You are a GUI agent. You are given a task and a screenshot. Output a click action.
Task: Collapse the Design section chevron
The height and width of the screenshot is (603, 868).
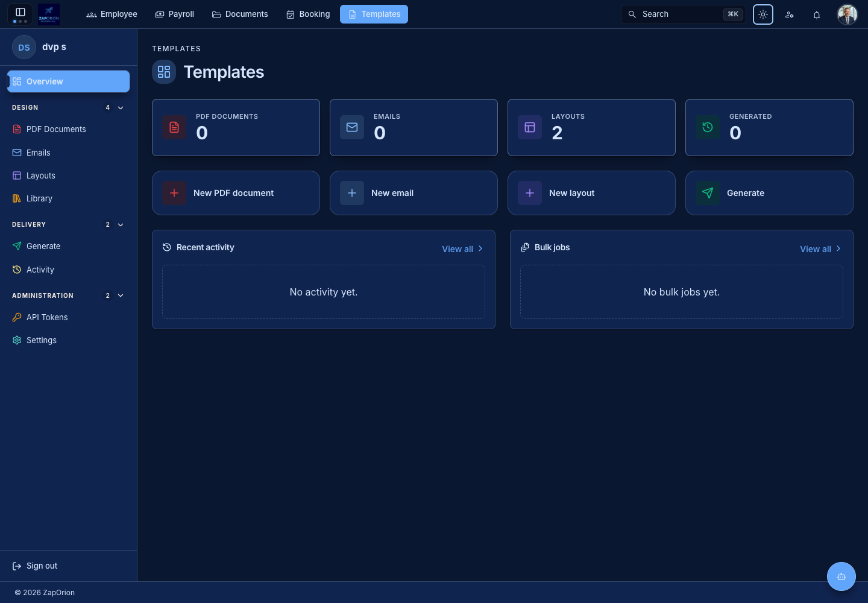(121, 108)
